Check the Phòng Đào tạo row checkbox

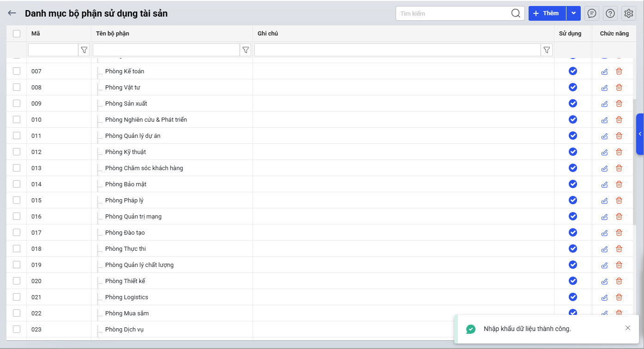pyautogui.click(x=17, y=232)
